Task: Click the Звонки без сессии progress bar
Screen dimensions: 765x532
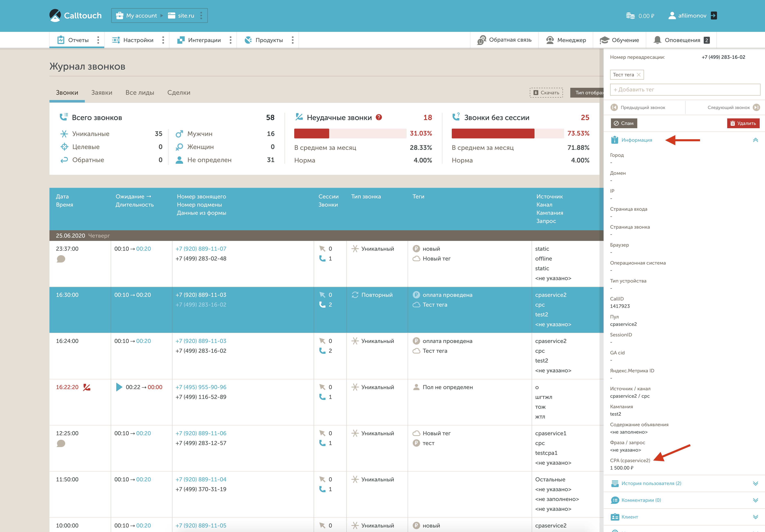Action: click(x=508, y=133)
